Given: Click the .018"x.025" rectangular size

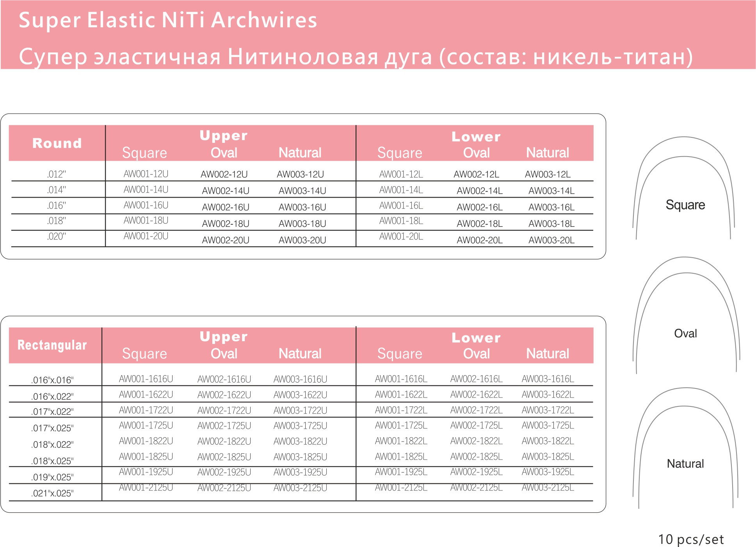Looking at the screenshot, I should [x=52, y=461].
